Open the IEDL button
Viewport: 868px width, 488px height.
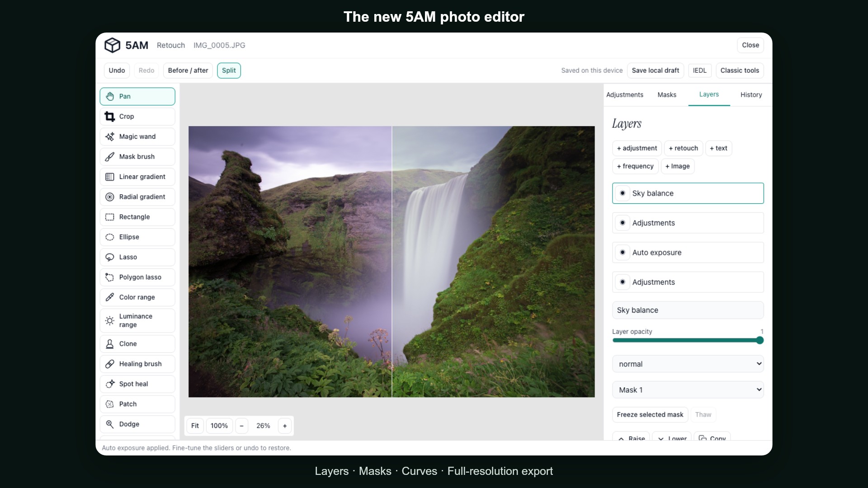700,70
